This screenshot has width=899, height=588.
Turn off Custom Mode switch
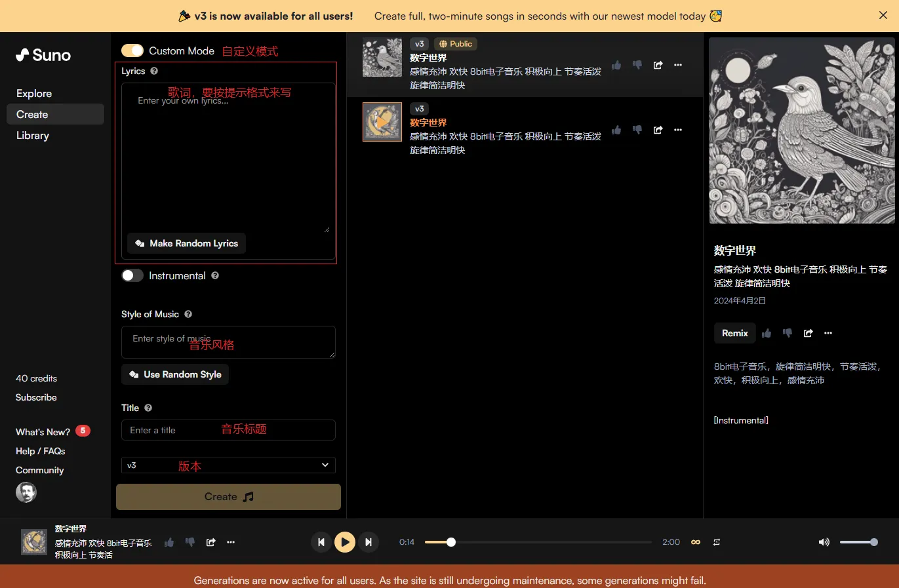click(x=132, y=50)
